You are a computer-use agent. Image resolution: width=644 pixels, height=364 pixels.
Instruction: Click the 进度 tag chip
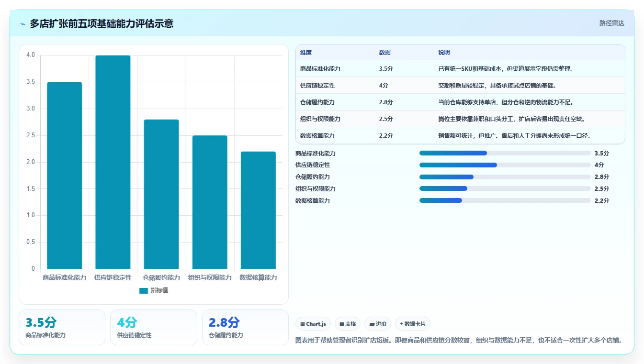coord(378,324)
